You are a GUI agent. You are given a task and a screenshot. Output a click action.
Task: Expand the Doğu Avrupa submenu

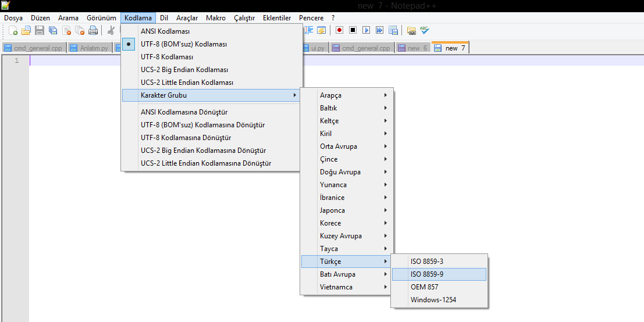347,172
